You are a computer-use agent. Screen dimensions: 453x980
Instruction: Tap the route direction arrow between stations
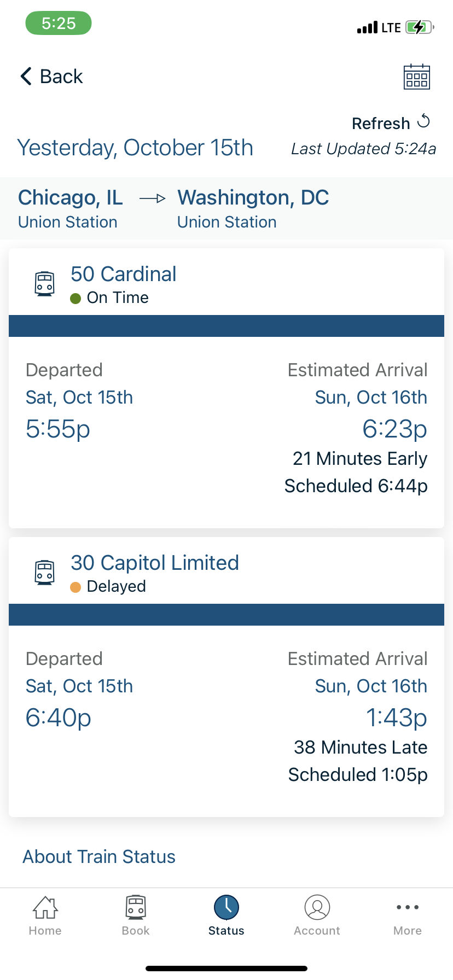click(153, 198)
